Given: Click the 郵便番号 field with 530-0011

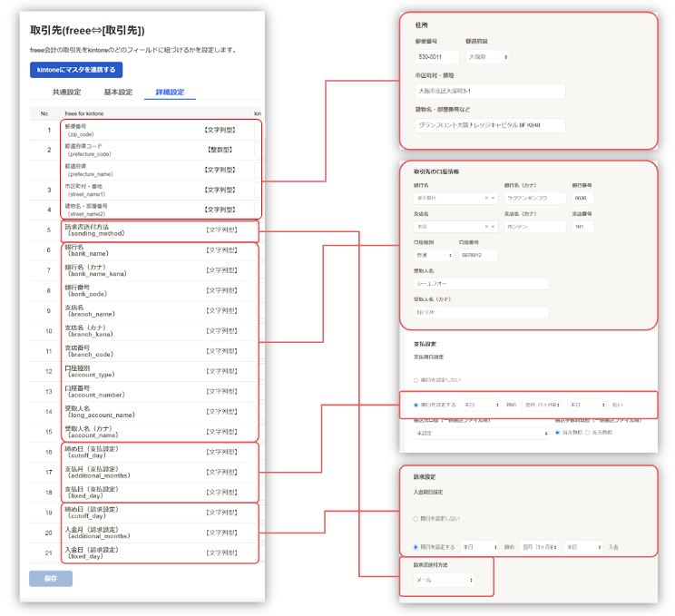Looking at the screenshot, I should [x=437, y=57].
